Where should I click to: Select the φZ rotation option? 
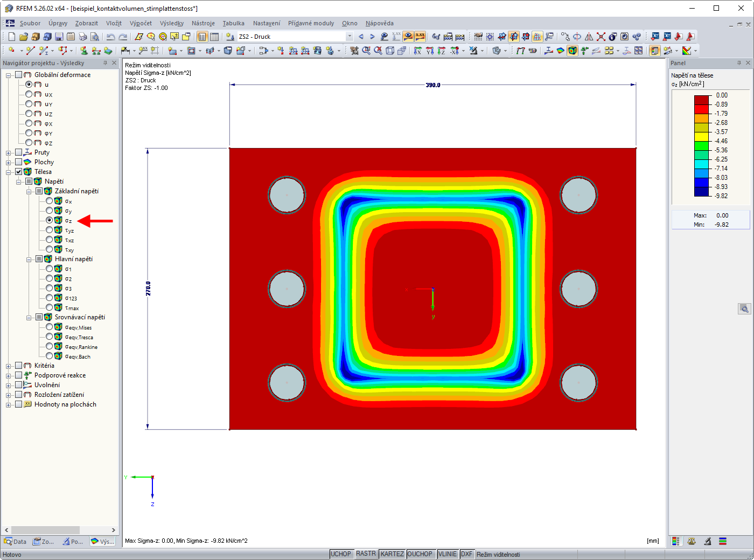point(29,143)
